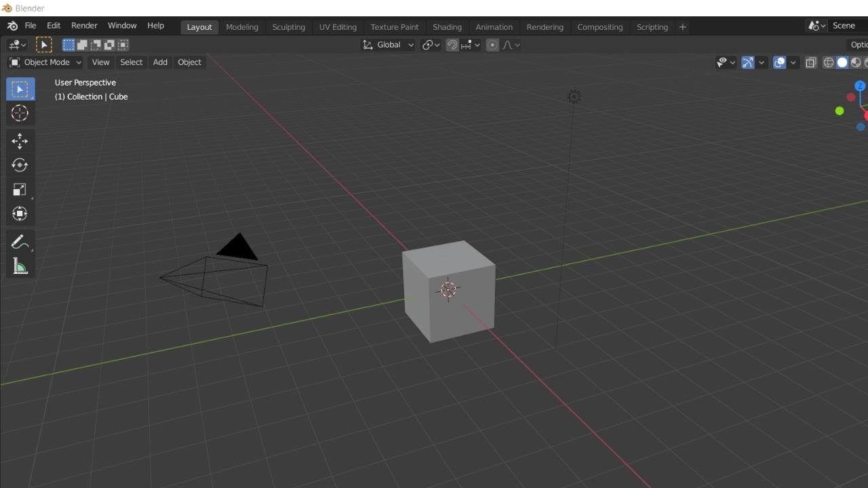Click the Blender logo menu icon
The image size is (868, 488).
point(12,26)
